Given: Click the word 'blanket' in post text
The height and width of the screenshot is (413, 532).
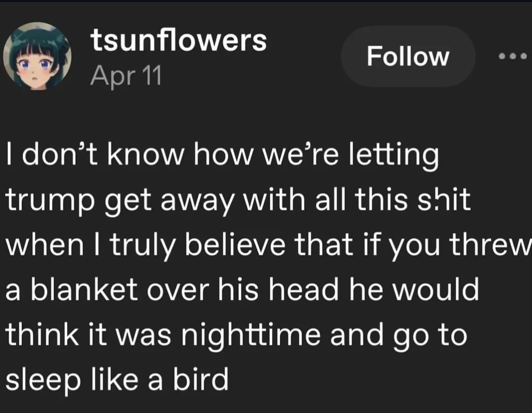Looking at the screenshot, I should click(x=85, y=289).
